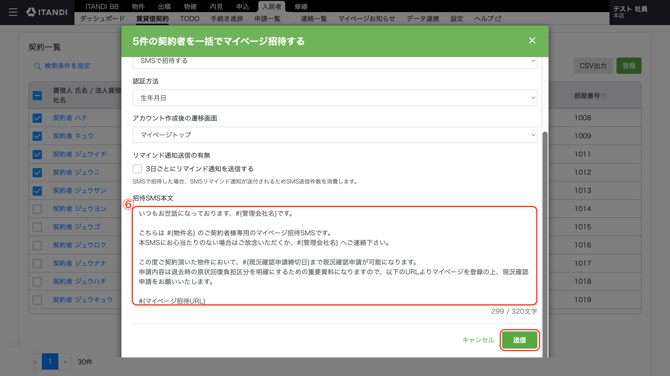Click room number 1013 cell
The image size is (670, 376).
583,191
